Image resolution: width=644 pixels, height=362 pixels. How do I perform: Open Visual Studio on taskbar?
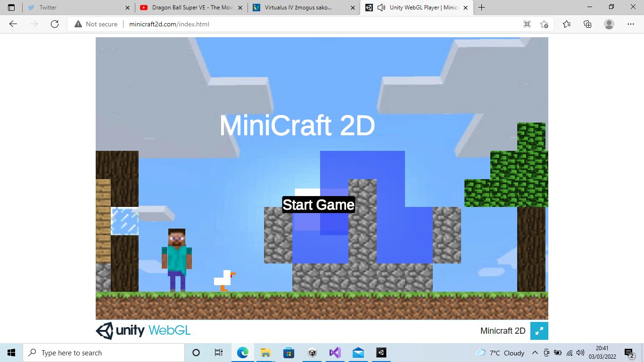[335, 353]
